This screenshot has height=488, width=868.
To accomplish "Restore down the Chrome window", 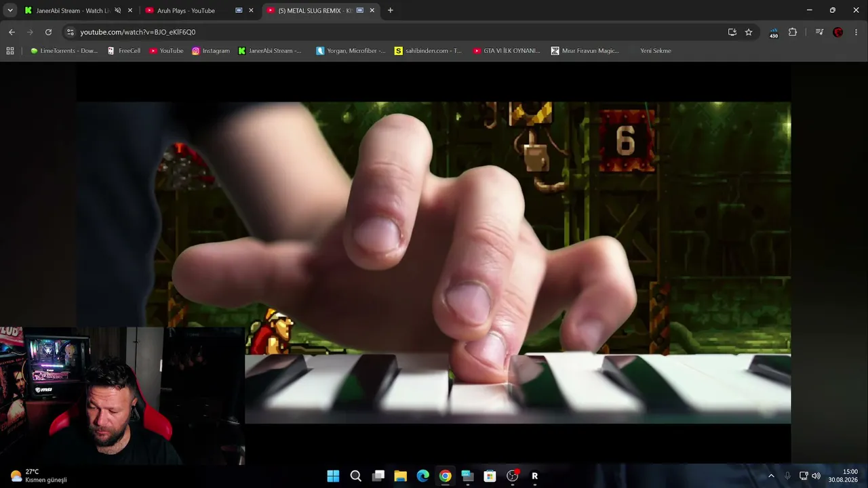I will [x=833, y=10].
